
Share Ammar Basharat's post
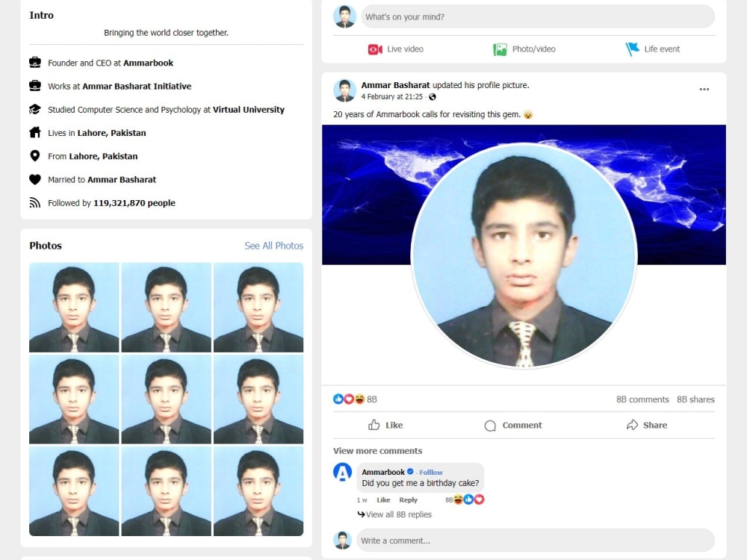click(x=646, y=425)
